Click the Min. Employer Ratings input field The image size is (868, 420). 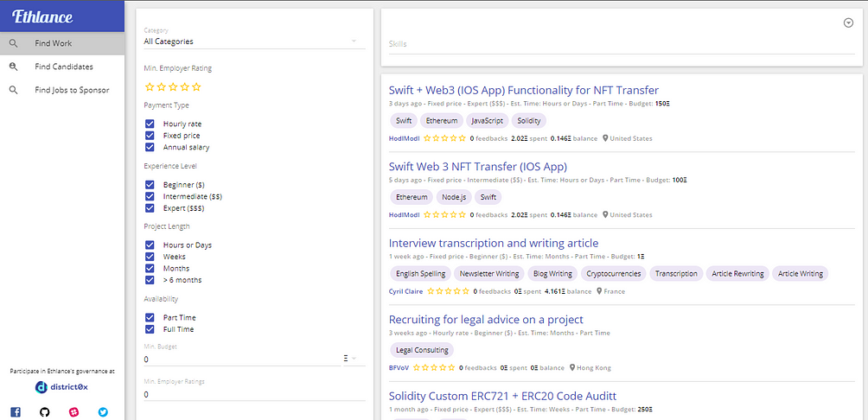[255, 395]
